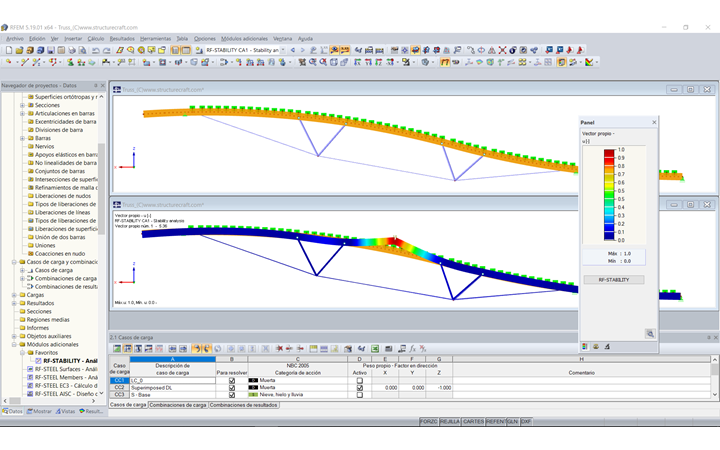This screenshot has height=450, width=720.
Task: Open the Cálculo menu
Action: 96,39
